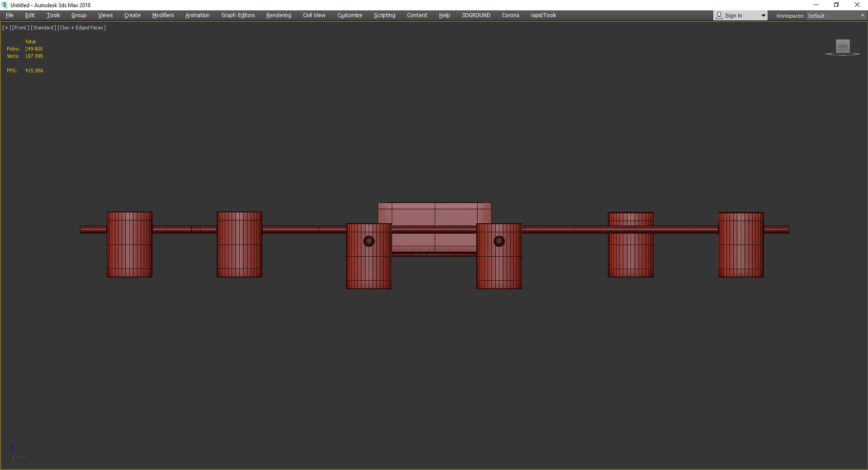Open the Help menu
Image resolution: width=868 pixels, height=470 pixels.
pos(445,15)
